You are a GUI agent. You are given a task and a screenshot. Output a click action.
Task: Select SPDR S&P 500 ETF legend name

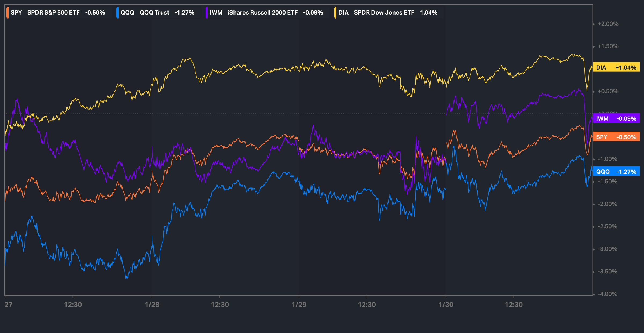(x=53, y=13)
